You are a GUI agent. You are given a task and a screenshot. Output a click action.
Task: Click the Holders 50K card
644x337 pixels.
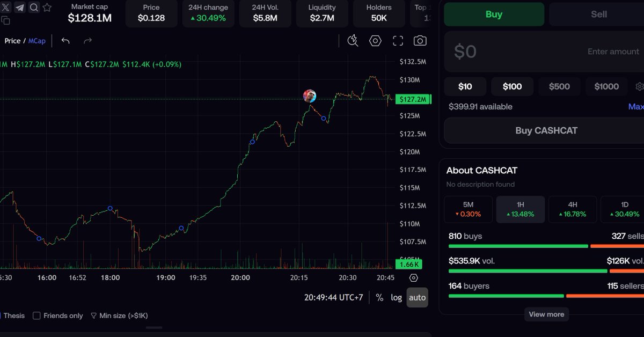pos(379,13)
